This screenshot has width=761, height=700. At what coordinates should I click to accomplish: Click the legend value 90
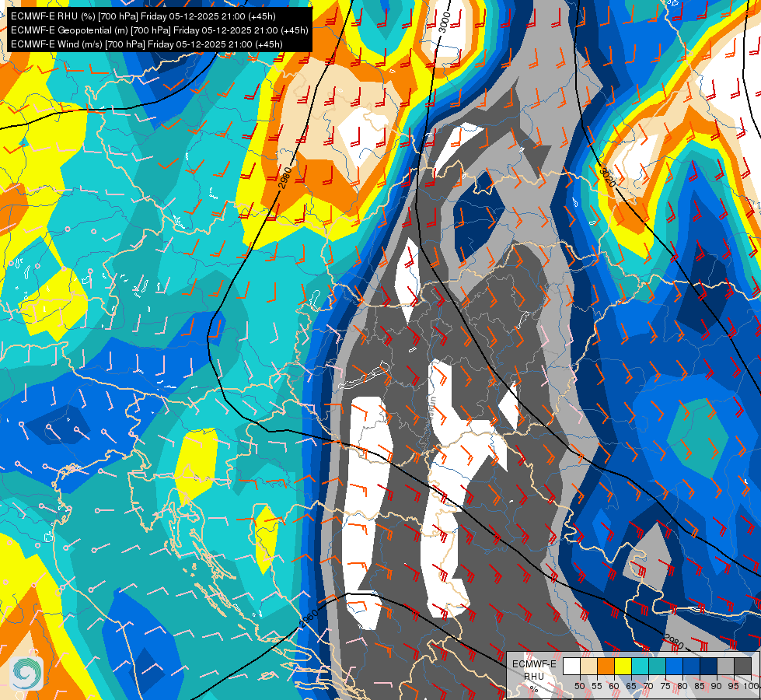(x=717, y=686)
